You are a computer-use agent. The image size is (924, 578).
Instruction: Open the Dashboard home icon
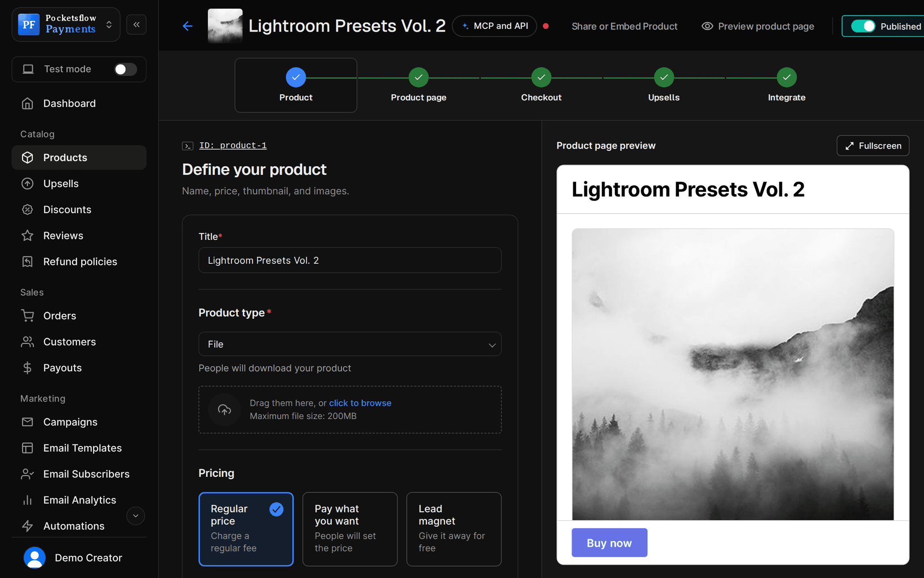pos(28,103)
